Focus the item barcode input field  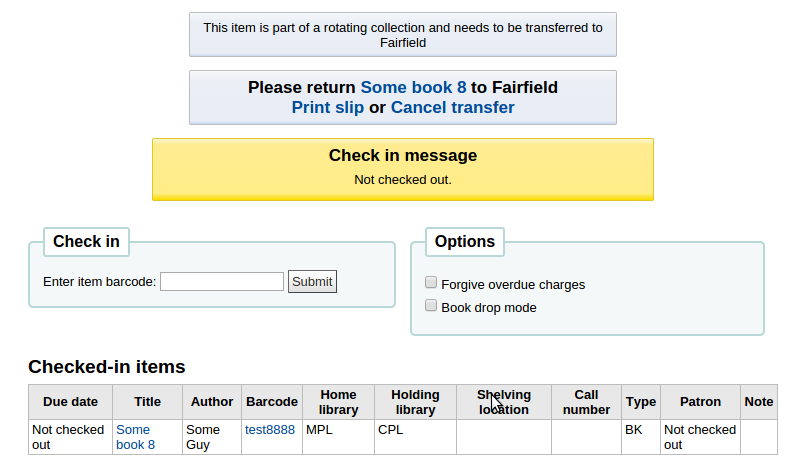click(222, 282)
